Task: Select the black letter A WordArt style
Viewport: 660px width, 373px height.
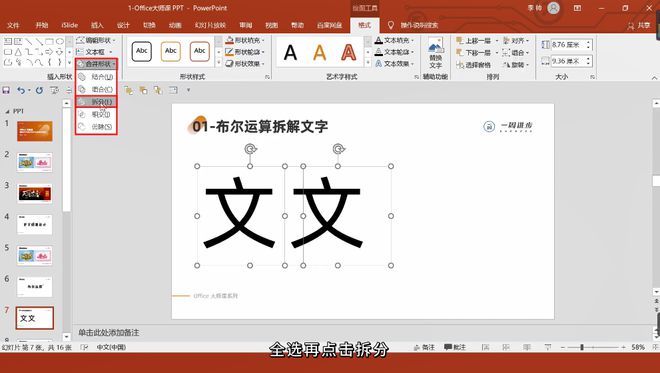Action: coord(290,53)
